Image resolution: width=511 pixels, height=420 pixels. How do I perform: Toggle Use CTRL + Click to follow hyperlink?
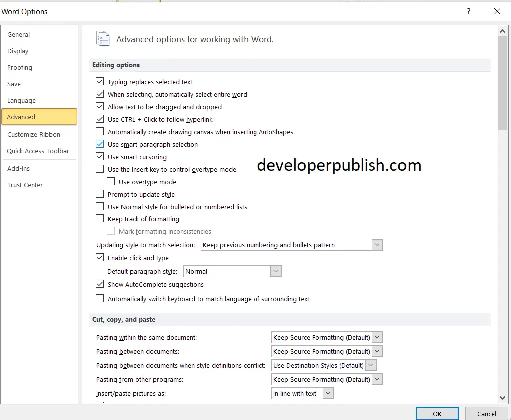coord(100,119)
